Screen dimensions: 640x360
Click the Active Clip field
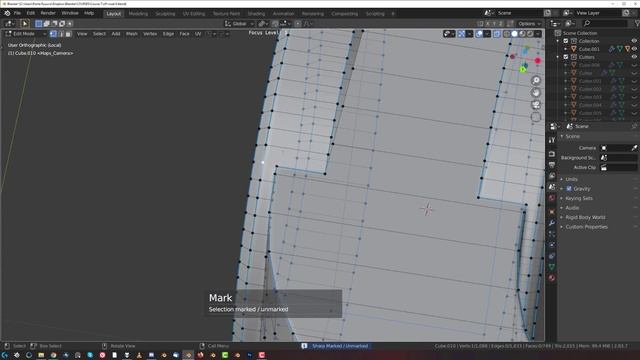tap(618, 167)
